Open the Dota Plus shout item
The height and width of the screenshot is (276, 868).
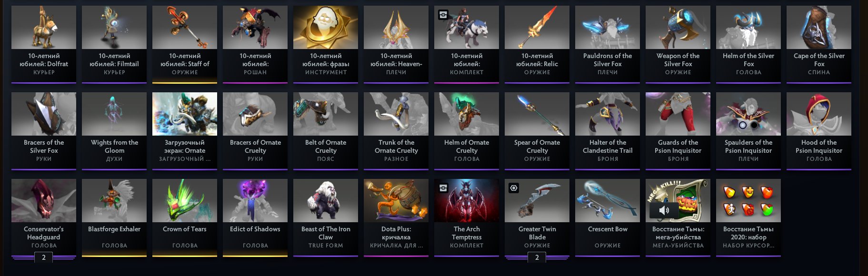[396, 217]
